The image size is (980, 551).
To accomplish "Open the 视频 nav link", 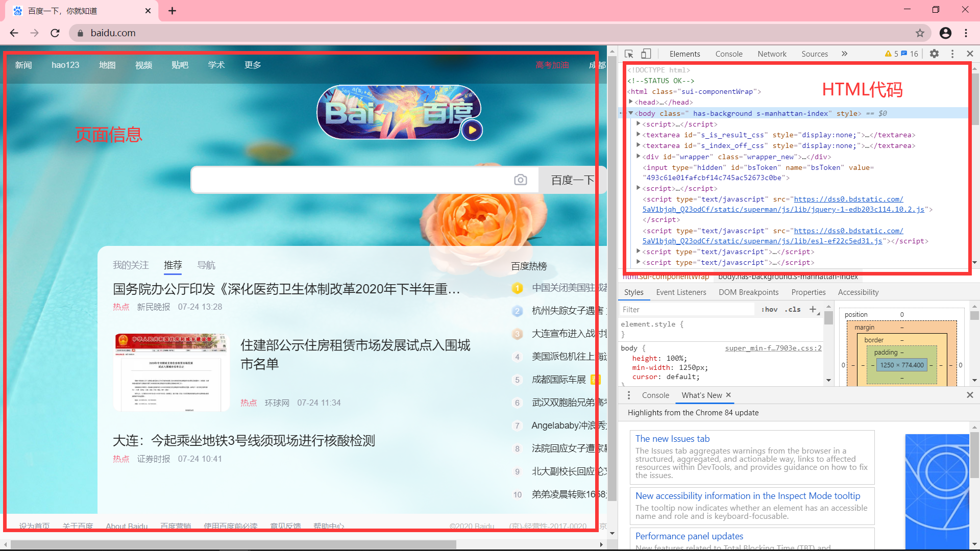I will pos(144,65).
